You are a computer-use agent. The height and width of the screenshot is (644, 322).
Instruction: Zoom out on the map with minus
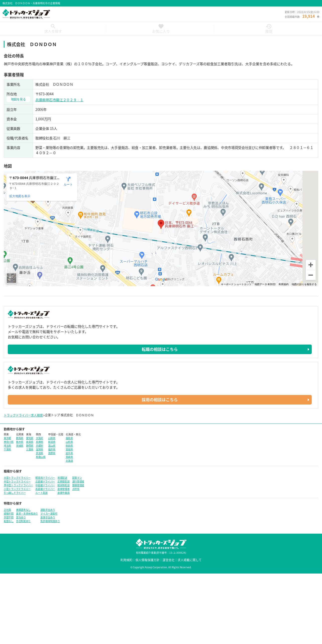(x=310, y=275)
